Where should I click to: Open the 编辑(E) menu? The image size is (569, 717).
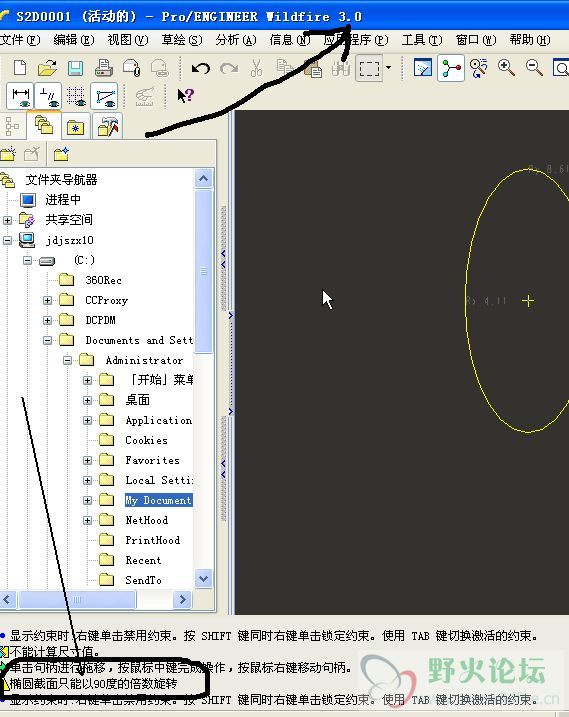click(x=74, y=40)
